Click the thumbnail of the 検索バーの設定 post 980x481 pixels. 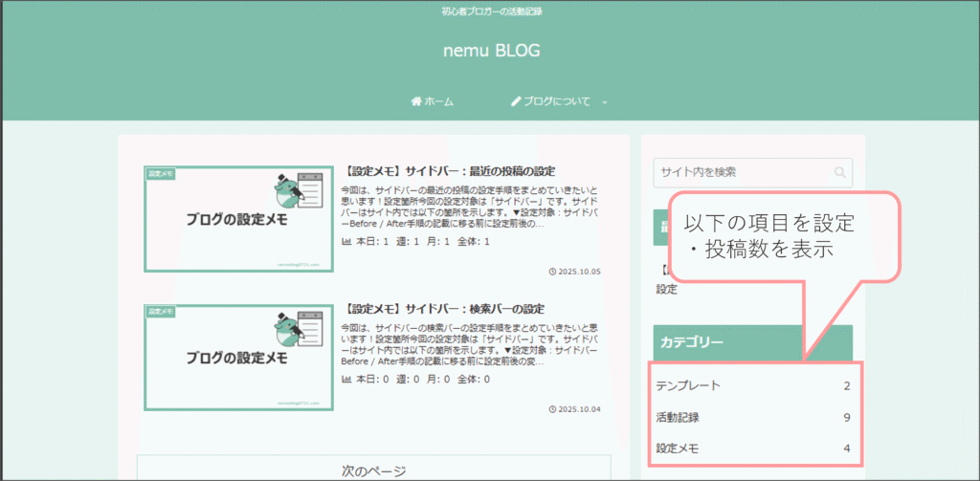pyautogui.click(x=238, y=358)
